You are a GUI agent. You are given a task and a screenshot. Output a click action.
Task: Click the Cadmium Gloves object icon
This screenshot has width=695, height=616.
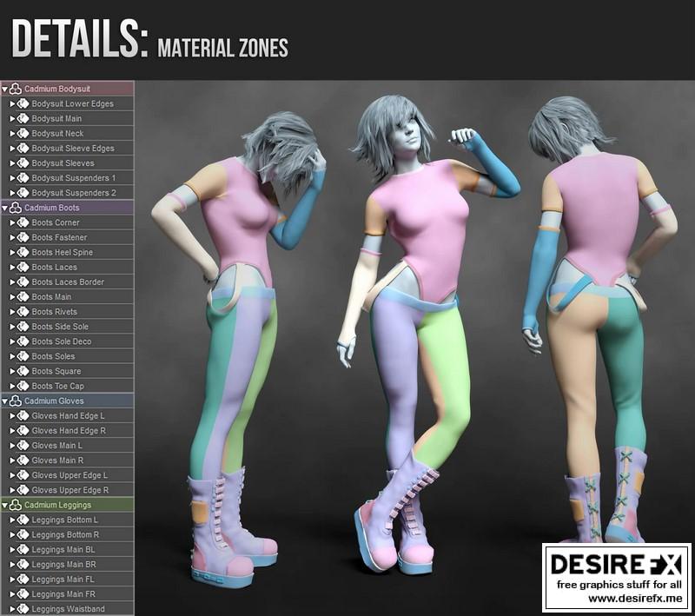tap(16, 401)
